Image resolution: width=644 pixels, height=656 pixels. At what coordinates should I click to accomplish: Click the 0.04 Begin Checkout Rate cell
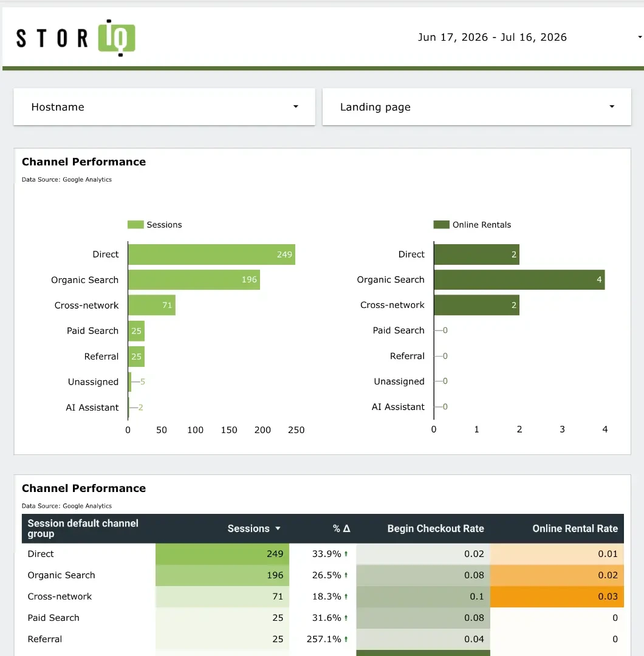coord(423,639)
